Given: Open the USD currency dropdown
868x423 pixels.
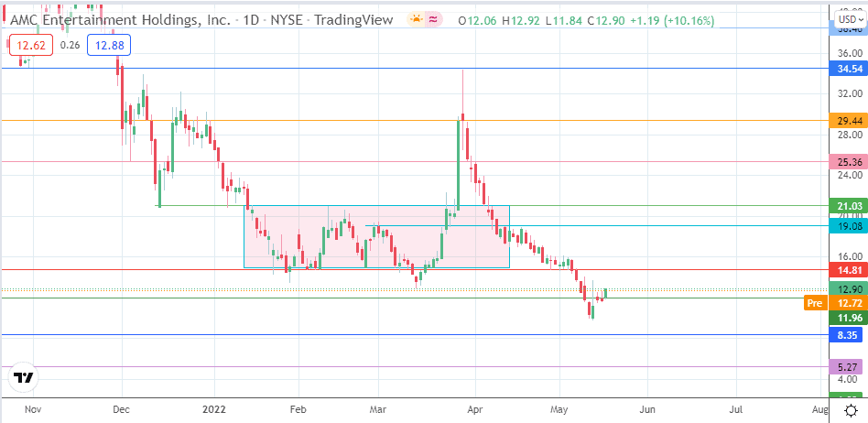Looking at the screenshot, I should coord(851,19).
